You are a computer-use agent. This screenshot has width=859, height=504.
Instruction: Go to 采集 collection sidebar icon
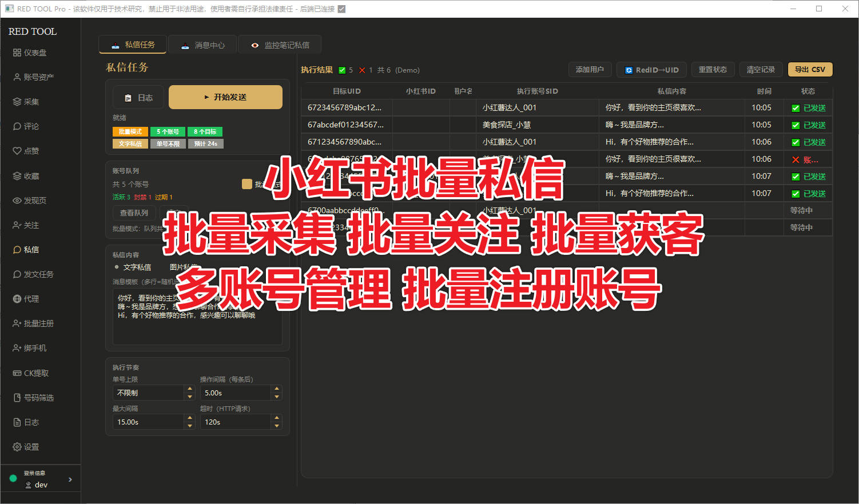point(17,102)
